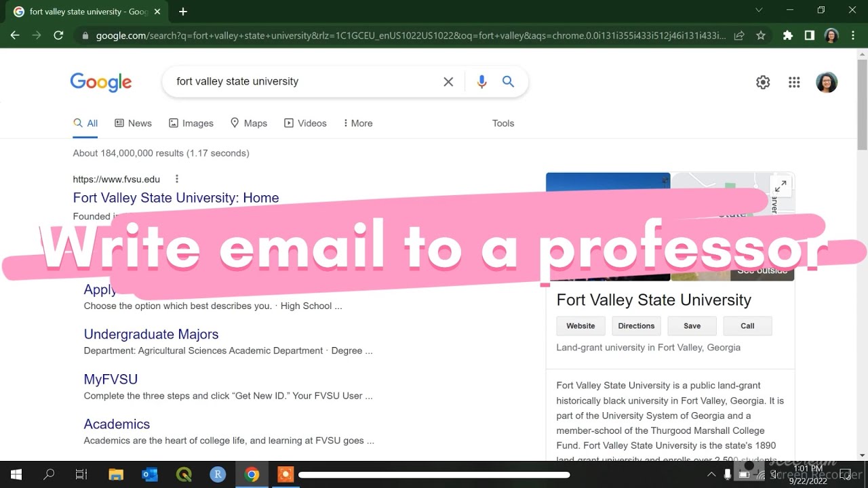Open Task View on the taskbar
This screenshot has height=488, width=868.
pos(81,474)
